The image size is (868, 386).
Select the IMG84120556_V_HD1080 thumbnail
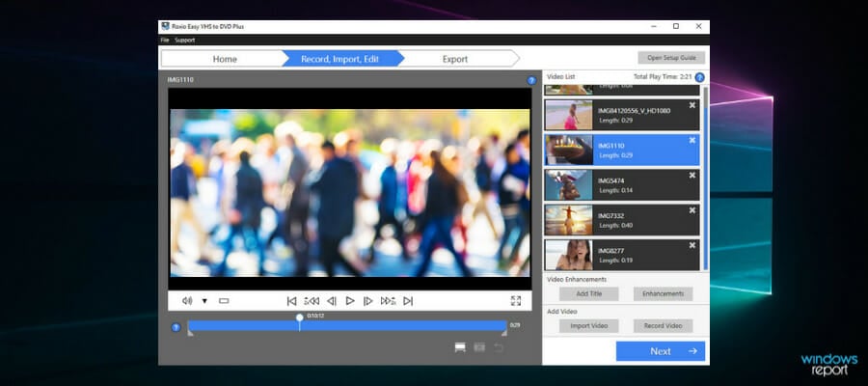[x=568, y=115]
